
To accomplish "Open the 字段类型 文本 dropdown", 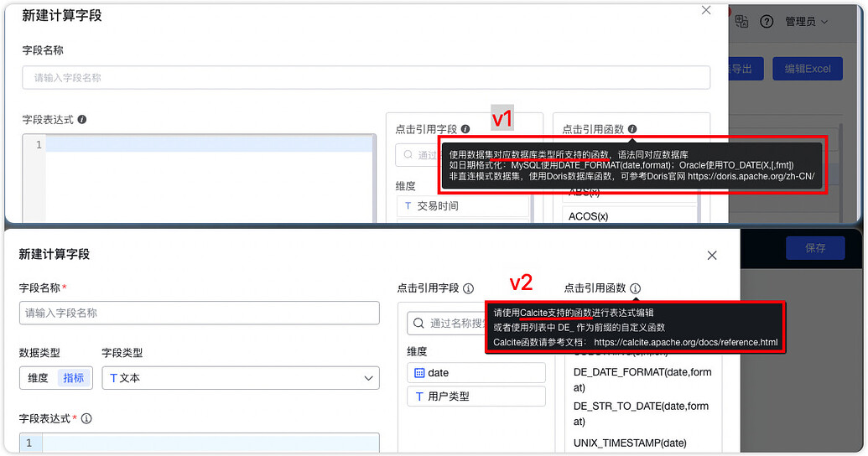I will (x=241, y=378).
